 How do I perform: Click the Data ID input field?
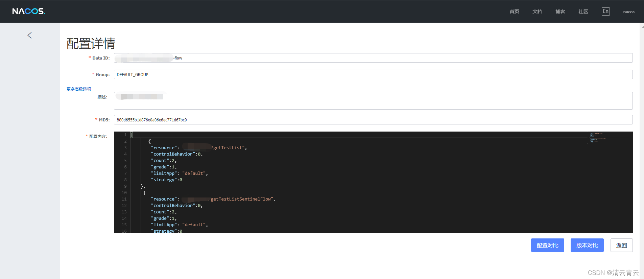click(373, 58)
